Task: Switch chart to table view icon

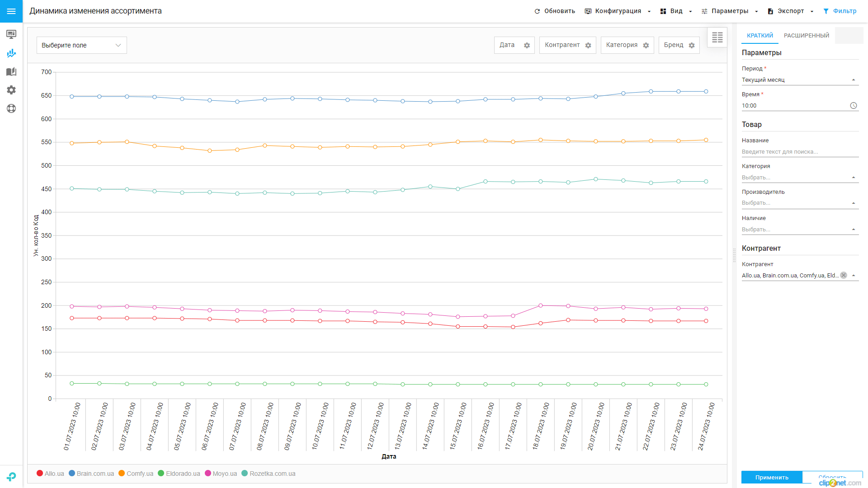Action: (717, 38)
